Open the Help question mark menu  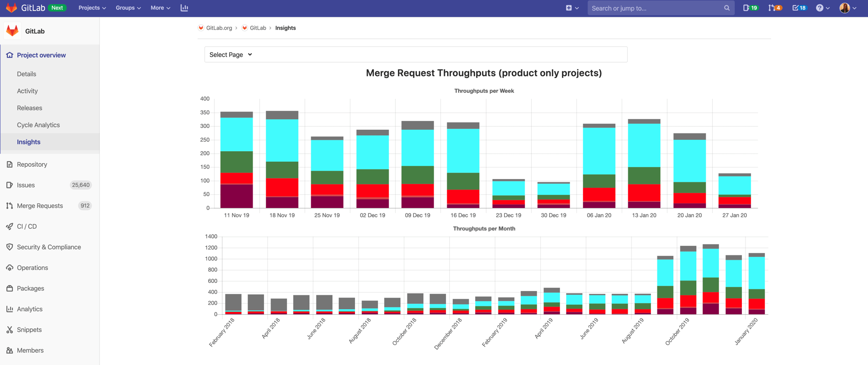point(822,8)
